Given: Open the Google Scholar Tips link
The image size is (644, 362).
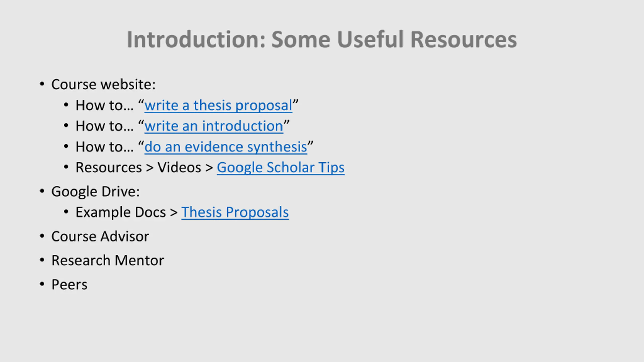Looking at the screenshot, I should pyautogui.click(x=280, y=168).
